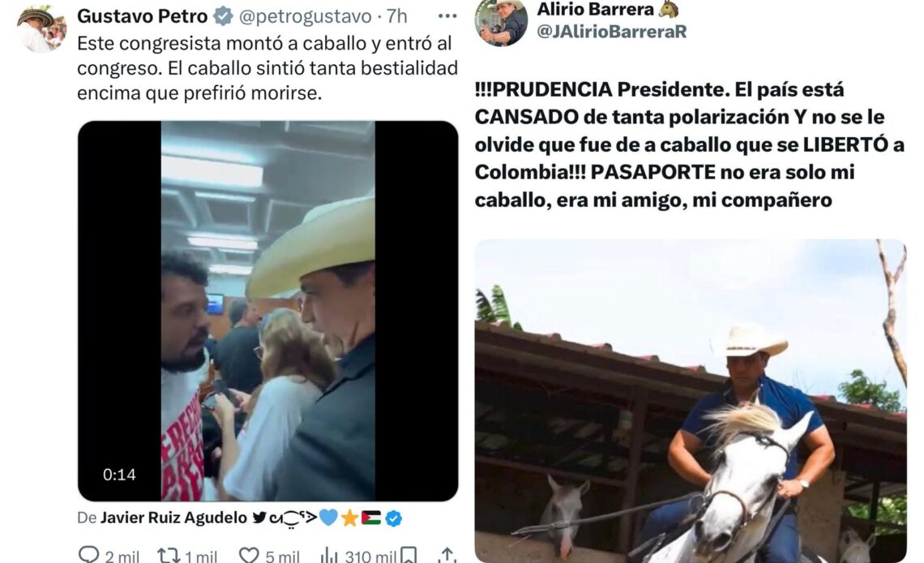The height and width of the screenshot is (563, 924).
Task: Open Alirio Barrera's profile avatar
Action: (x=501, y=23)
